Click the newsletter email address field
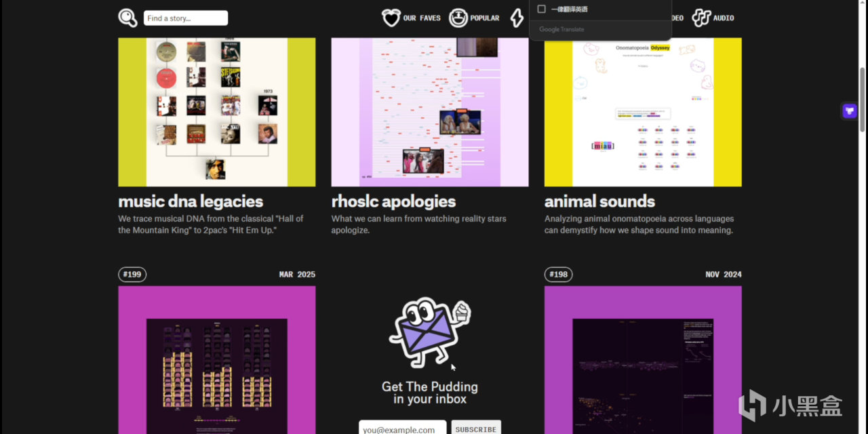868x434 pixels. pyautogui.click(x=403, y=427)
